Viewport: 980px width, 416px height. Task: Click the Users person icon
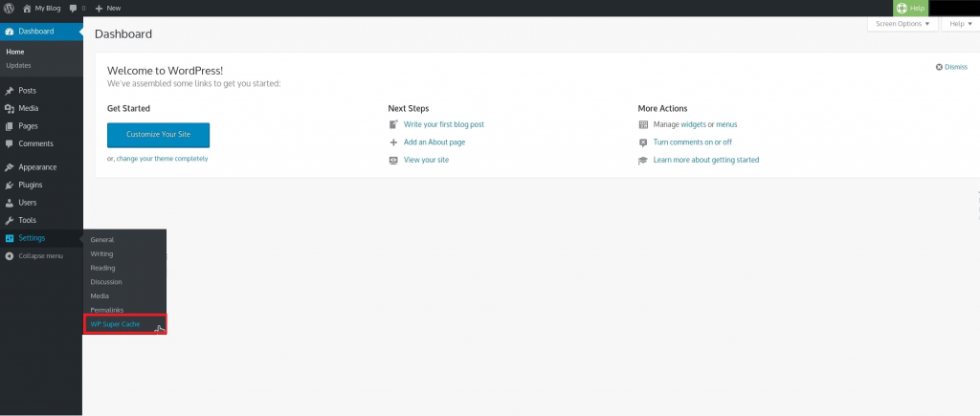tap(9, 203)
